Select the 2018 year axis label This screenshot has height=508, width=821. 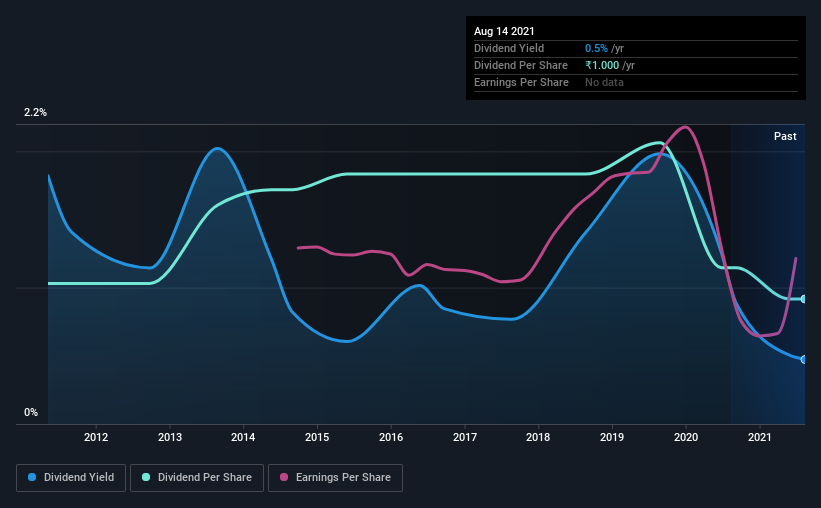(x=538, y=437)
